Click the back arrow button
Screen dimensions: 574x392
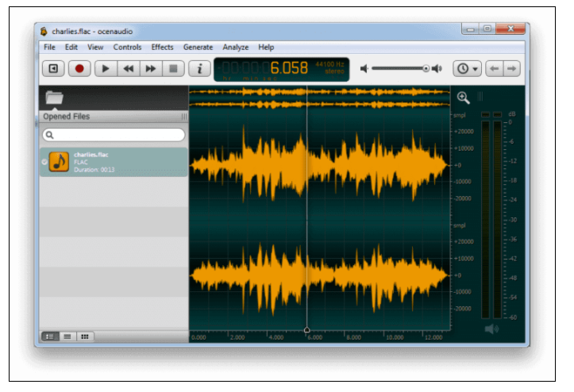[x=495, y=69]
